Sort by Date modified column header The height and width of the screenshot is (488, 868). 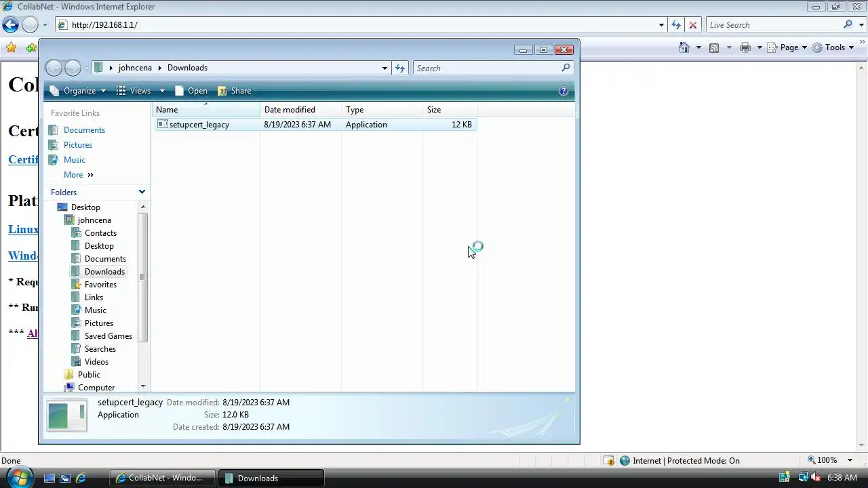[300, 110]
